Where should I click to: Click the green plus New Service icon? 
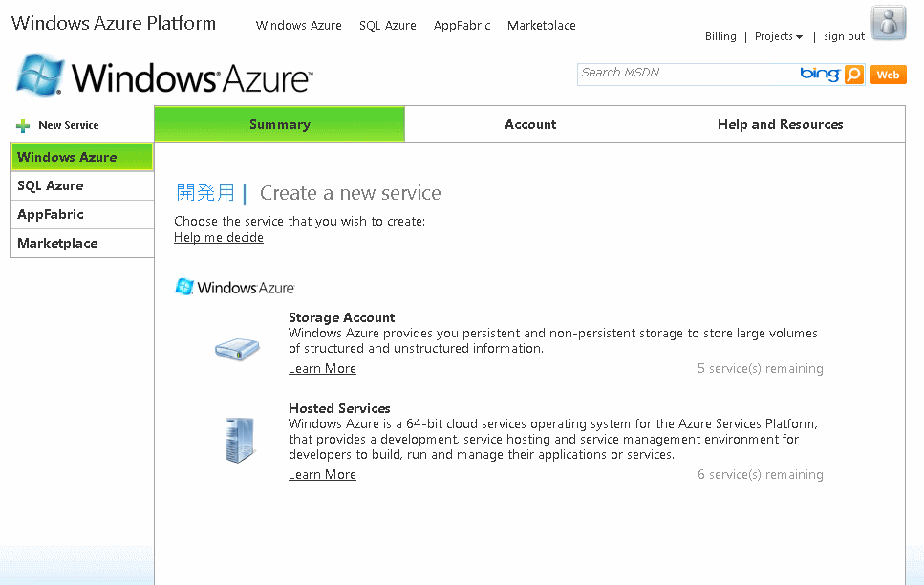(23, 125)
